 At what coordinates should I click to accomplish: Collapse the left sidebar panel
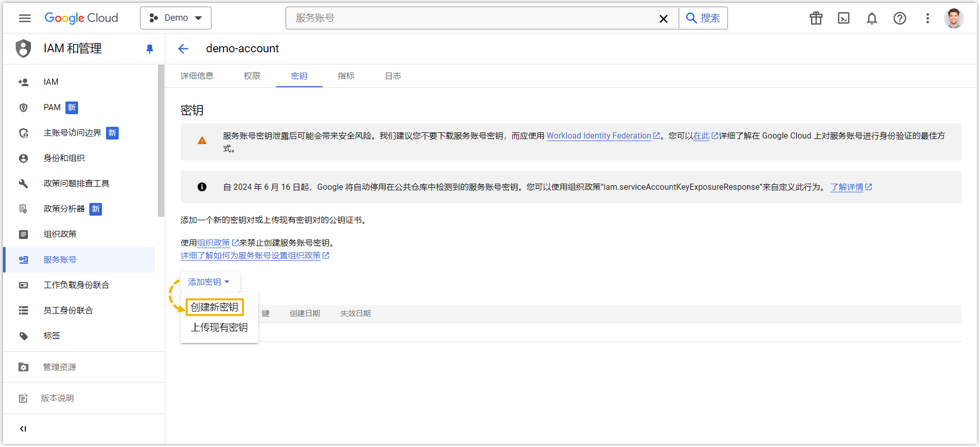23,429
